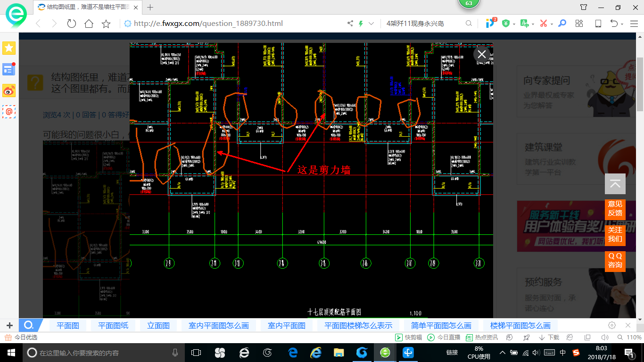This screenshot has width=644, height=362.
Task: Open the browser home page
Action: click(89, 24)
